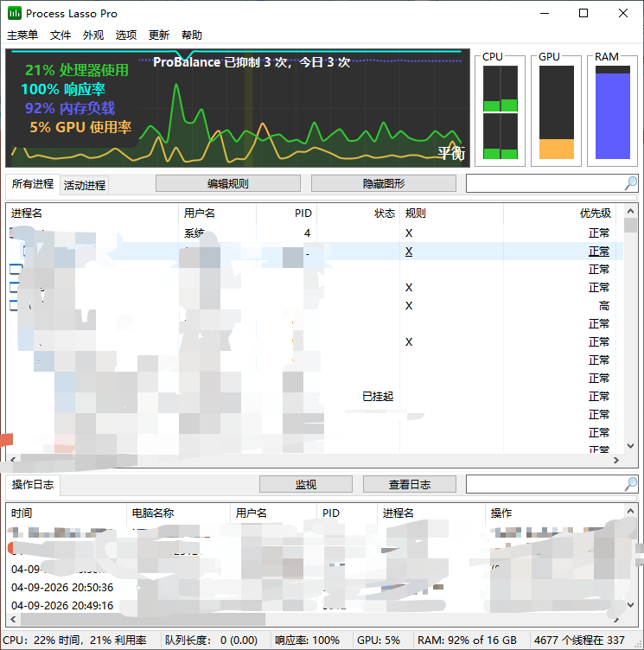
Task: Click scroll up arrow of log list
Action: [630, 511]
